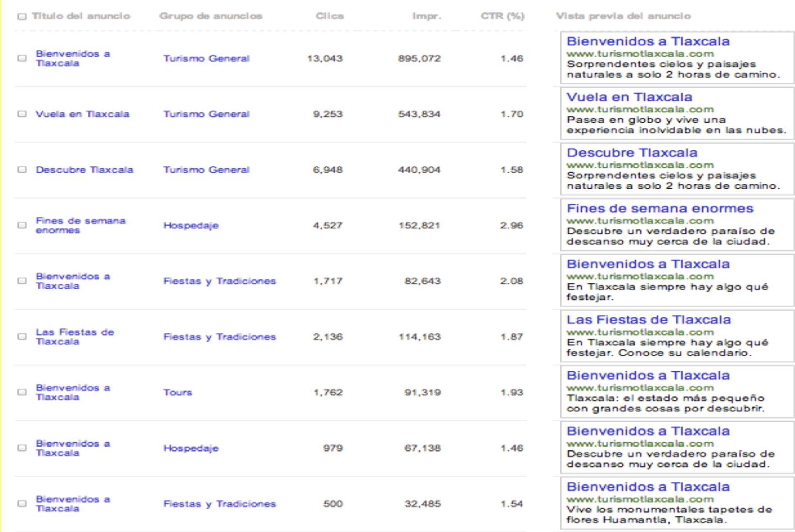
Task: Click the impressions value 152,821
Action: click(x=419, y=225)
